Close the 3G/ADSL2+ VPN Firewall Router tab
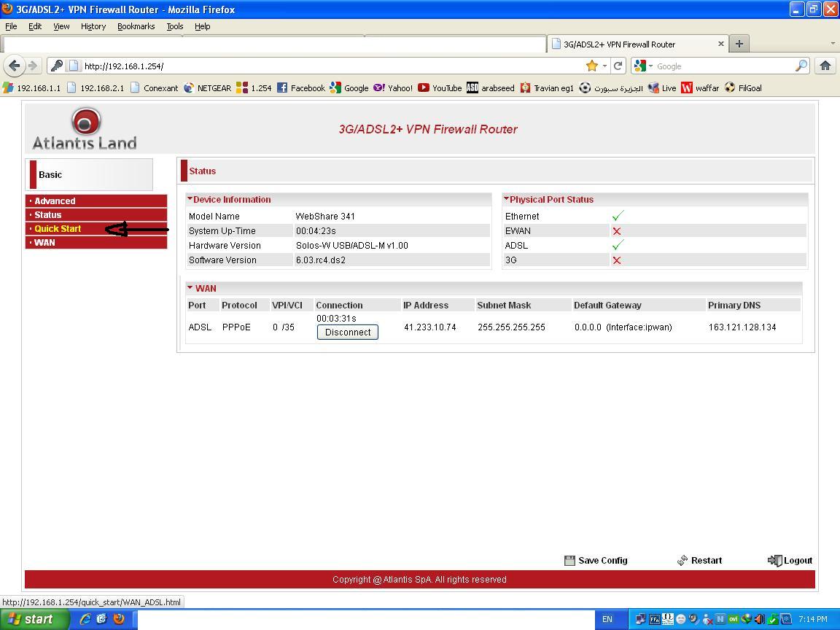 pos(721,44)
